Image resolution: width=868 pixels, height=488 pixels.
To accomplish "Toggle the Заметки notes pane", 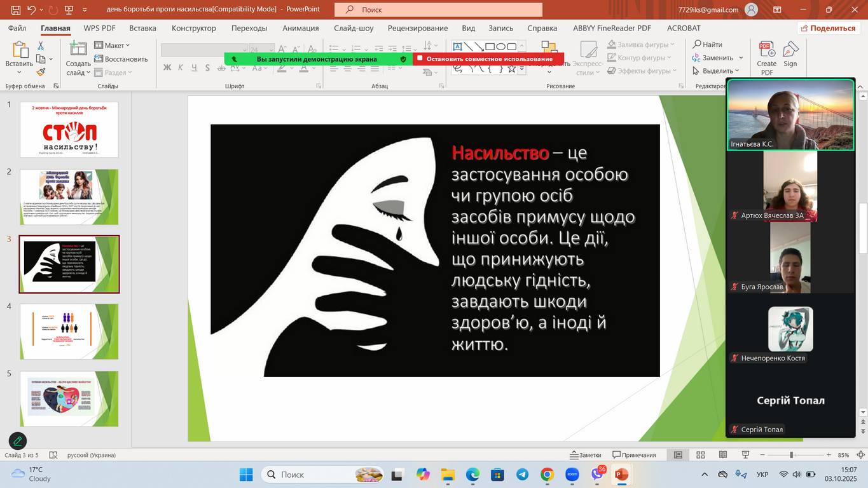I will point(585,455).
